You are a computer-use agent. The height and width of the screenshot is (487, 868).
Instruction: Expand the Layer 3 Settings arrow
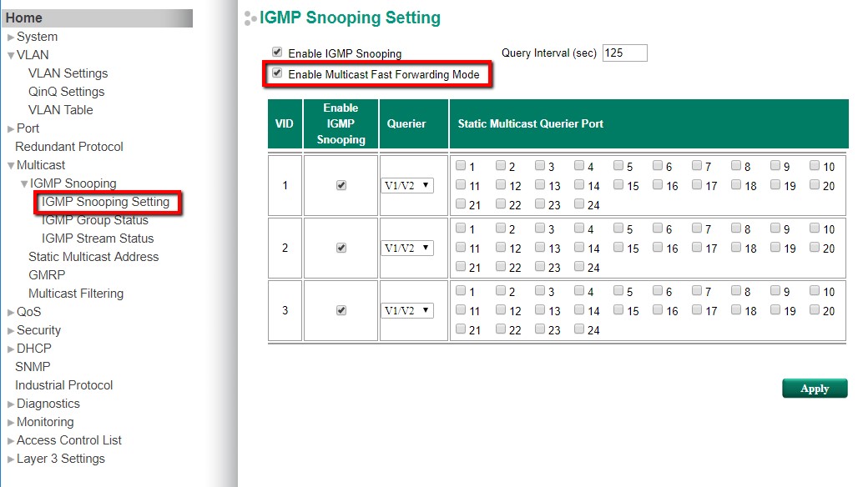(11, 459)
